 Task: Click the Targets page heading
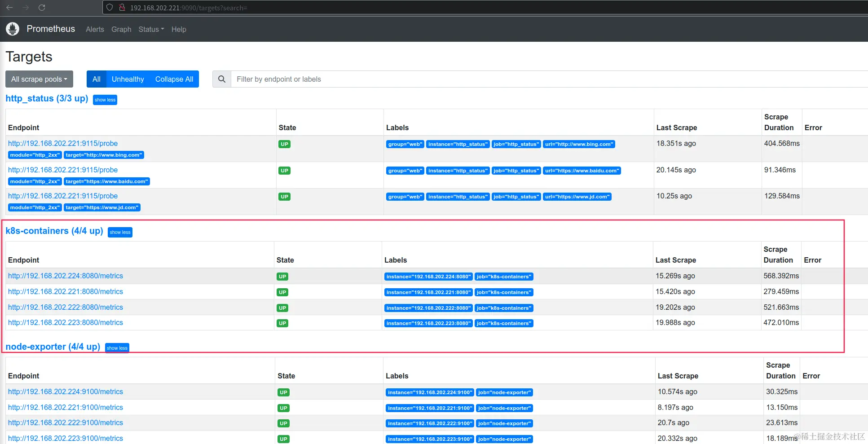pos(29,57)
